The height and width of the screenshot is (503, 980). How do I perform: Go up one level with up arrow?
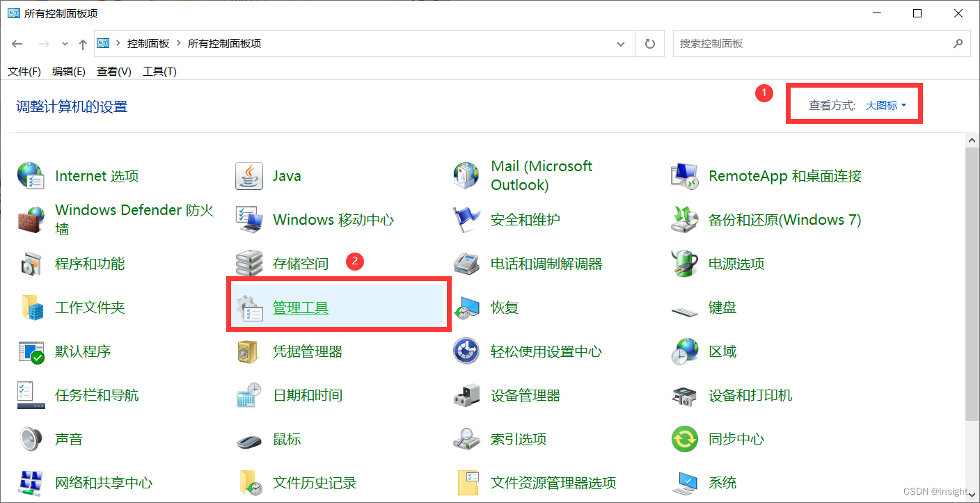83,44
